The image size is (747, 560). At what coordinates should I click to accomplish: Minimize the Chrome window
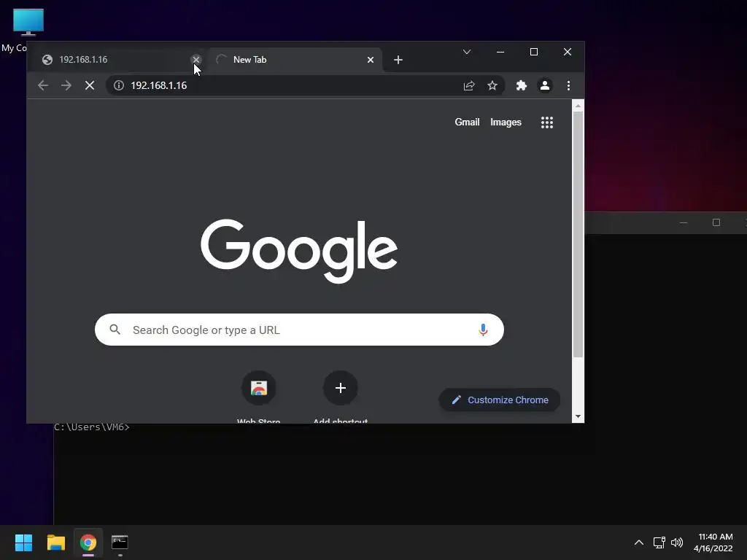(x=500, y=52)
